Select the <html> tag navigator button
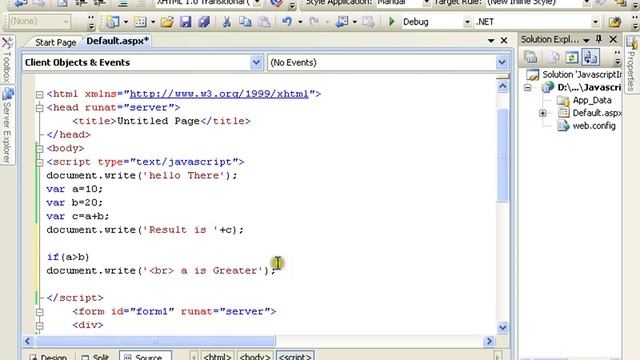This screenshot has width=640, height=360. (x=218, y=356)
